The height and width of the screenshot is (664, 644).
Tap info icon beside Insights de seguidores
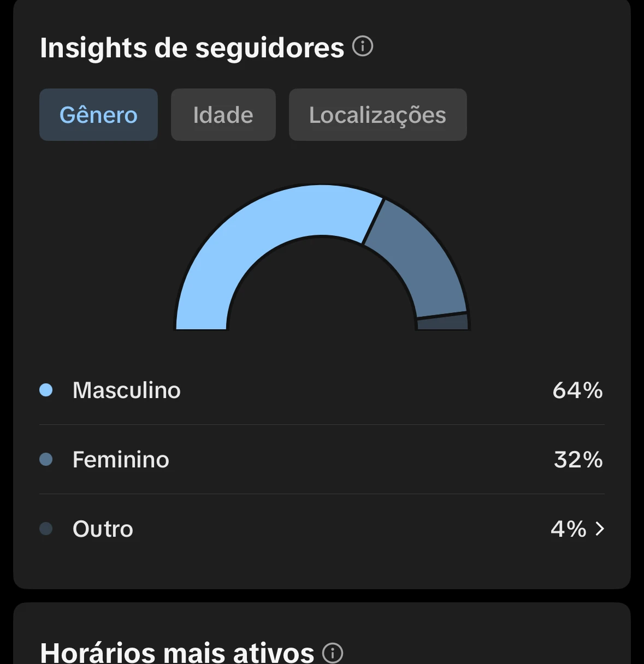pyautogui.click(x=363, y=46)
